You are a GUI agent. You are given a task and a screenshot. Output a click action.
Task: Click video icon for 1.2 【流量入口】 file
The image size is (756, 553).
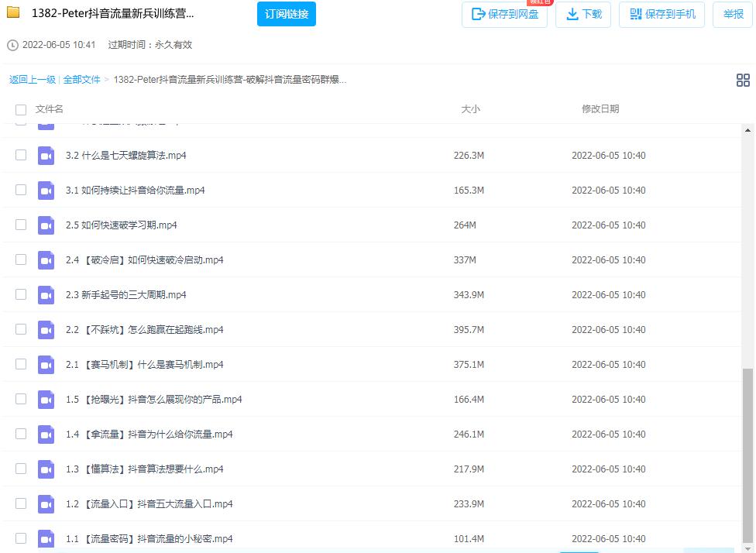(46, 504)
